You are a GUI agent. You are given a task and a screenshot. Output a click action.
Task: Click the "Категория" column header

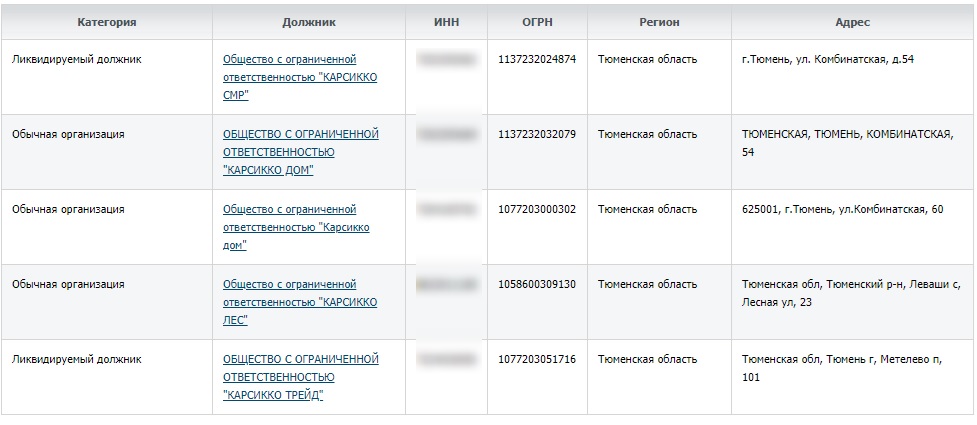[x=107, y=22]
